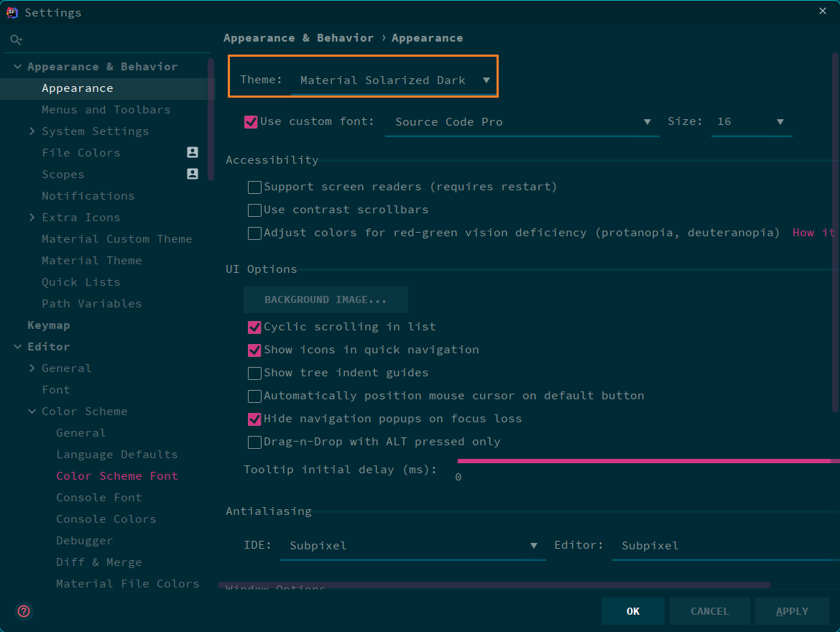This screenshot has width=840, height=632.
Task: Collapse the Color Scheme node
Action: coord(32,412)
